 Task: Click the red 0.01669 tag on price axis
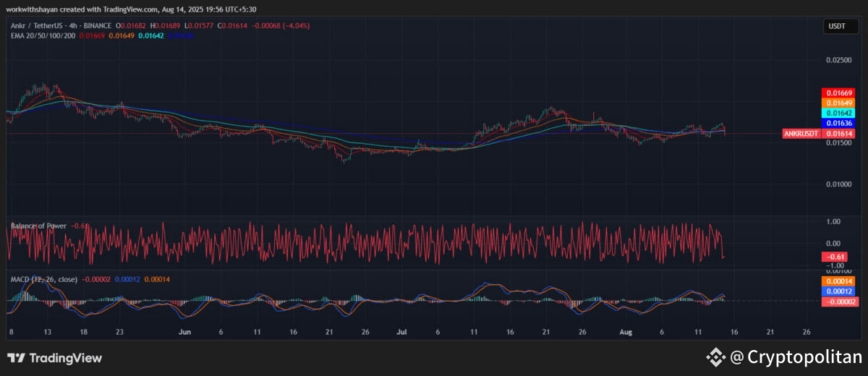(x=839, y=93)
